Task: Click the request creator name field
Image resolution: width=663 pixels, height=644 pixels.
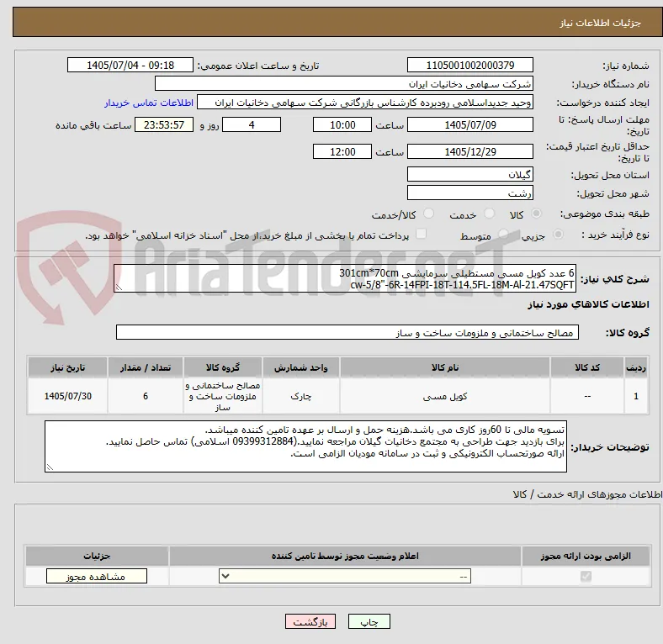Action: (365, 103)
